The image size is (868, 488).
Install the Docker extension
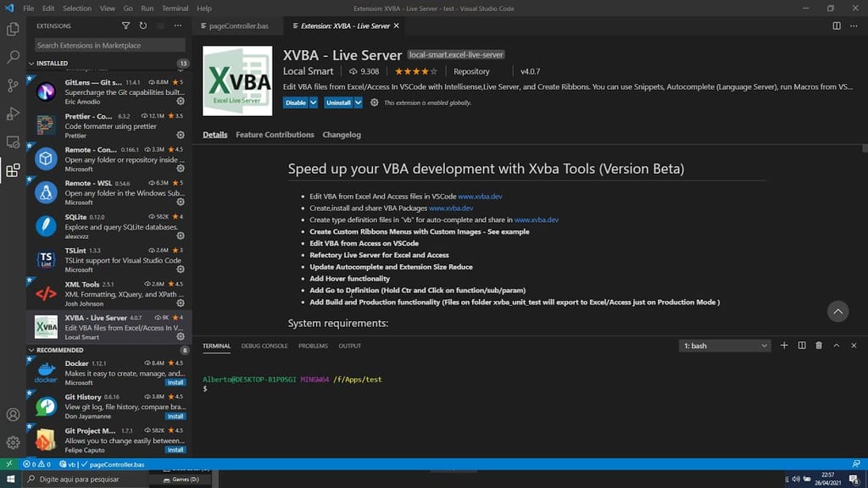point(175,382)
